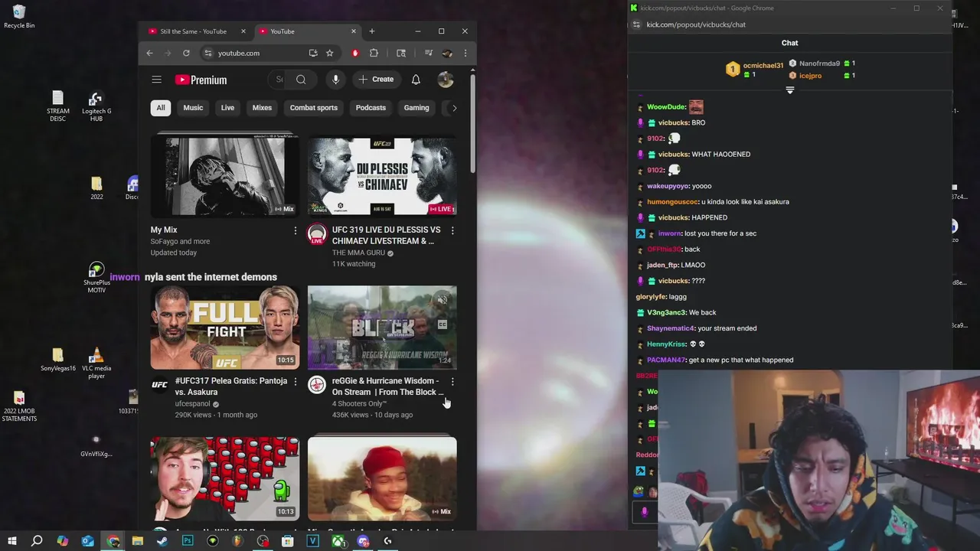
Task: Open more options for UFC 319 livestream
Action: coord(452,230)
